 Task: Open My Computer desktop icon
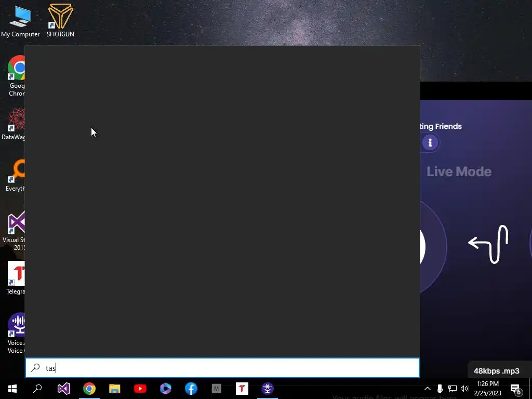[20, 20]
